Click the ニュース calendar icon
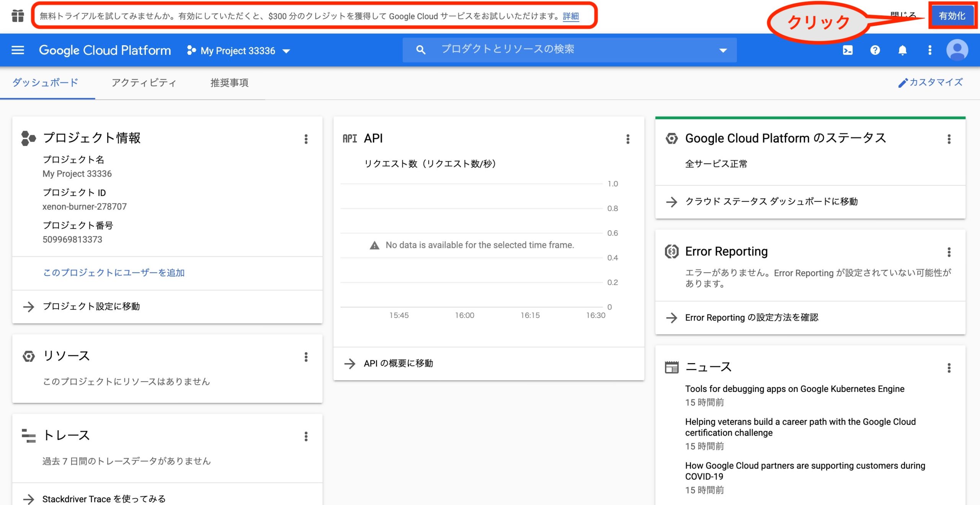 click(x=671, y=367)
